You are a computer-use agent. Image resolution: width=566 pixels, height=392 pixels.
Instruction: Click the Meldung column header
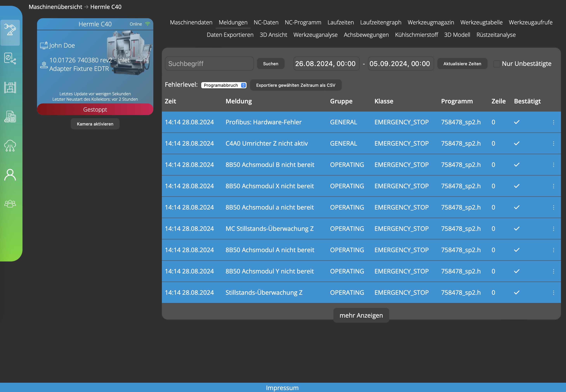tap(239, 101)
